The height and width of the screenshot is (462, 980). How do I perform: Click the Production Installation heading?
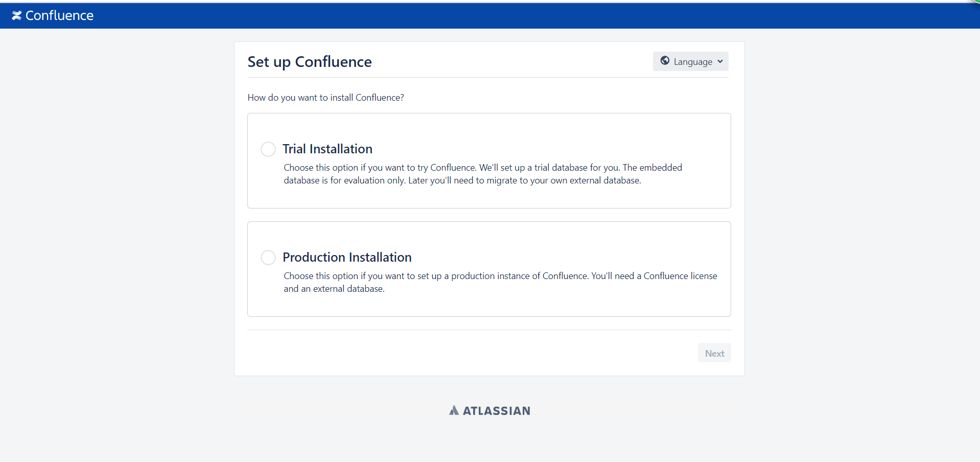coord(347,257)
